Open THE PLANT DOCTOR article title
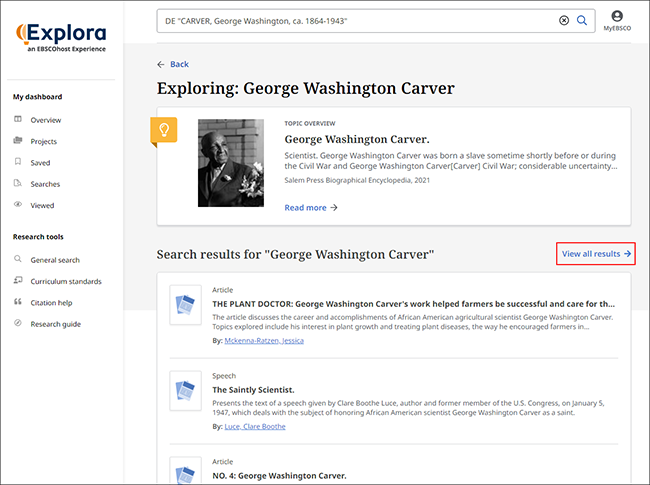 click(413, 304)
